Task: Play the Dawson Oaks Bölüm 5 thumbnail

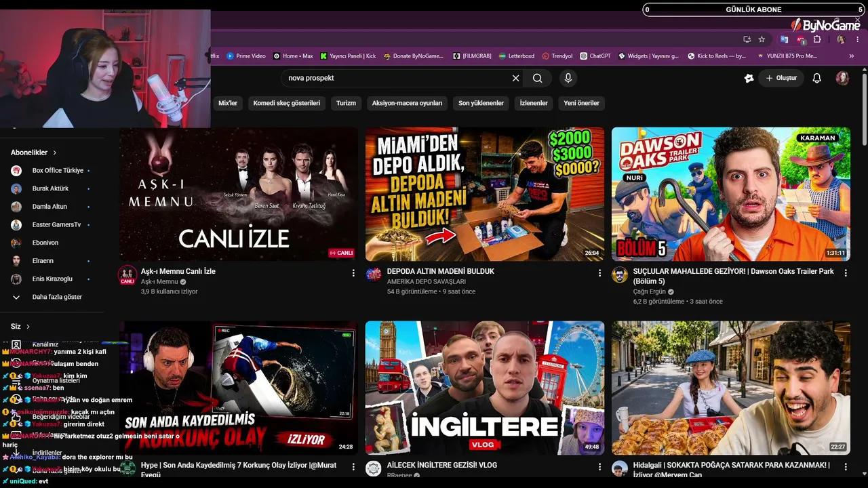Action: click(731, 194)
